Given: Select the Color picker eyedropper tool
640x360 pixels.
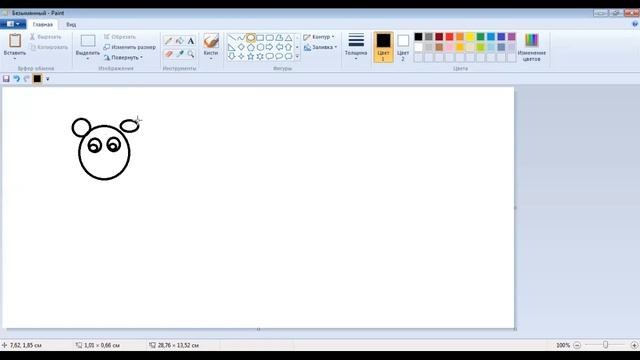Looking at the screenshot, I should [x=180, y=54].
